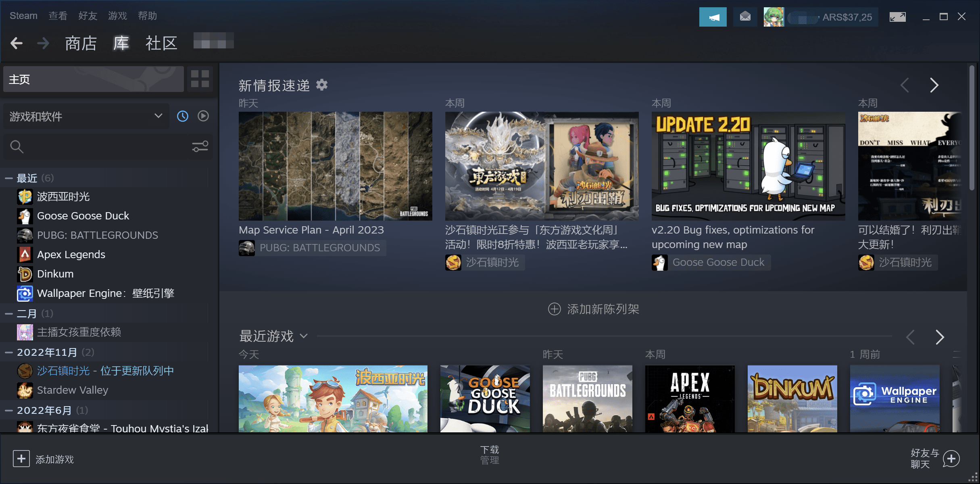980x484 pixels.
Task: Select 沙石镇时光 - 位于更新队列中 entry
Action: [x=105, y=371]
